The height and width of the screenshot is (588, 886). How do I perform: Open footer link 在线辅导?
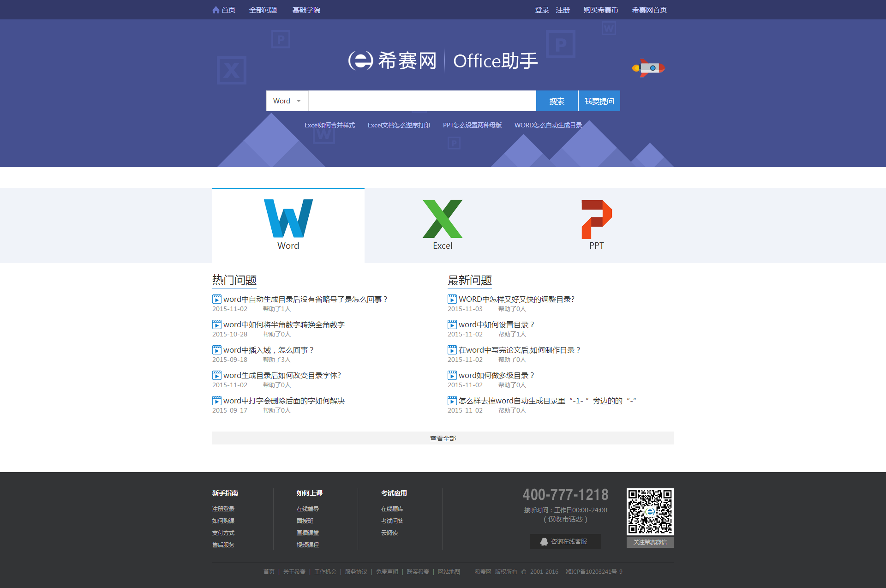308,509
